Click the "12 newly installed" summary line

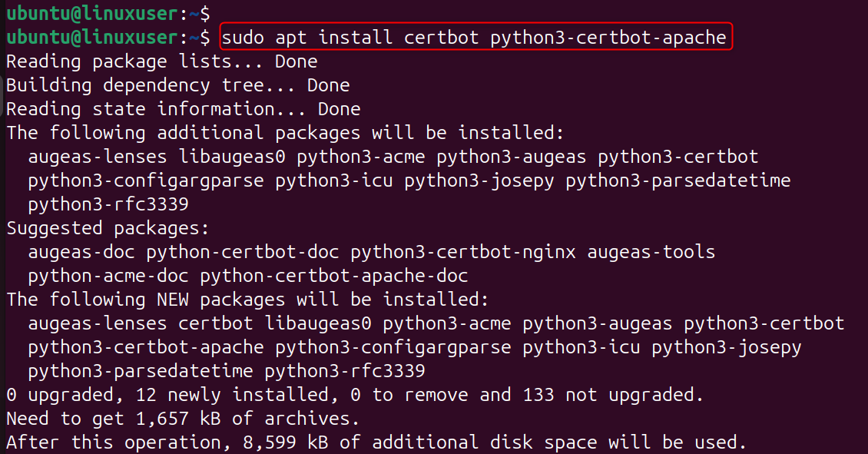(355, 395)
